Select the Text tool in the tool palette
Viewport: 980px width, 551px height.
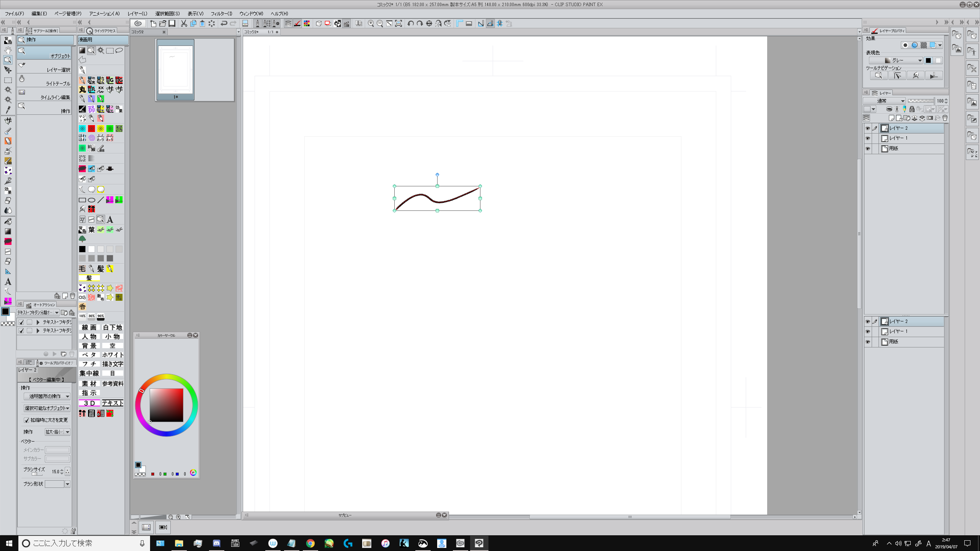pos(8,282)
